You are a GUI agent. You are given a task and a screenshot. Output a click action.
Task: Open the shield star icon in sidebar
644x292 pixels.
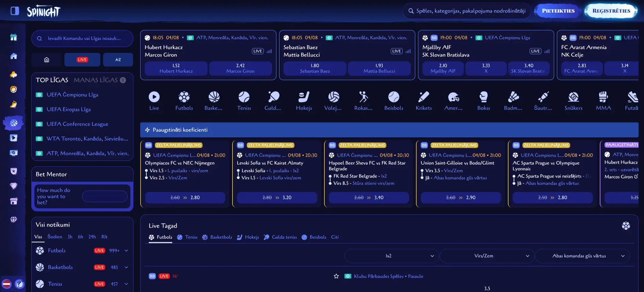14,171
